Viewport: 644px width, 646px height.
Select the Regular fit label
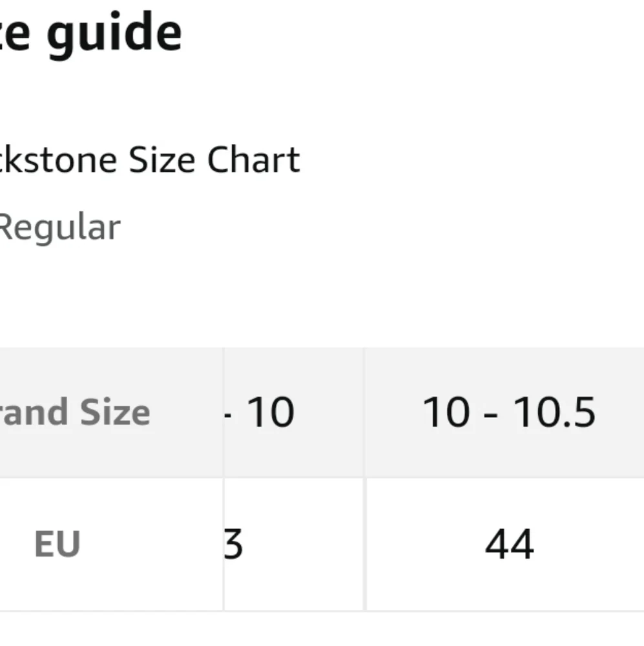59,227
